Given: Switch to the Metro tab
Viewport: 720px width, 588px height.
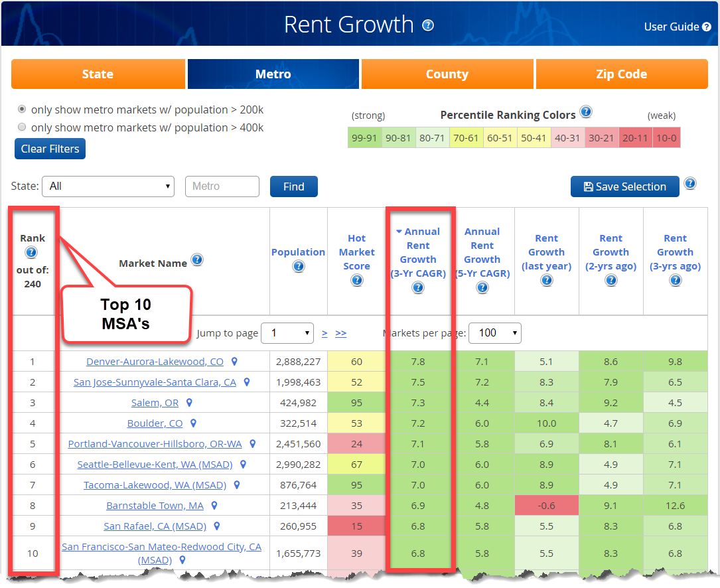Looking at the screenshot, I should click(273, 74).
